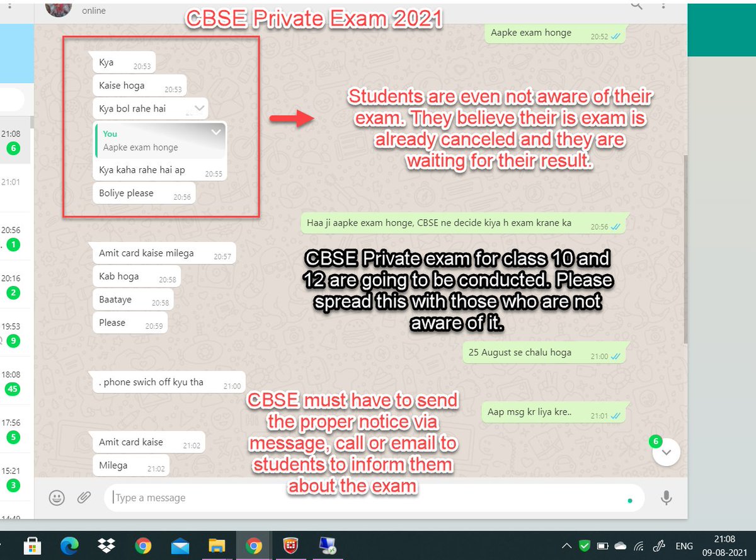Image resolution: width=756 pixels, height=560 pixels.
Task: Click message "Haa ji aapke exam honge..."
Action: (x=464, y=223)
